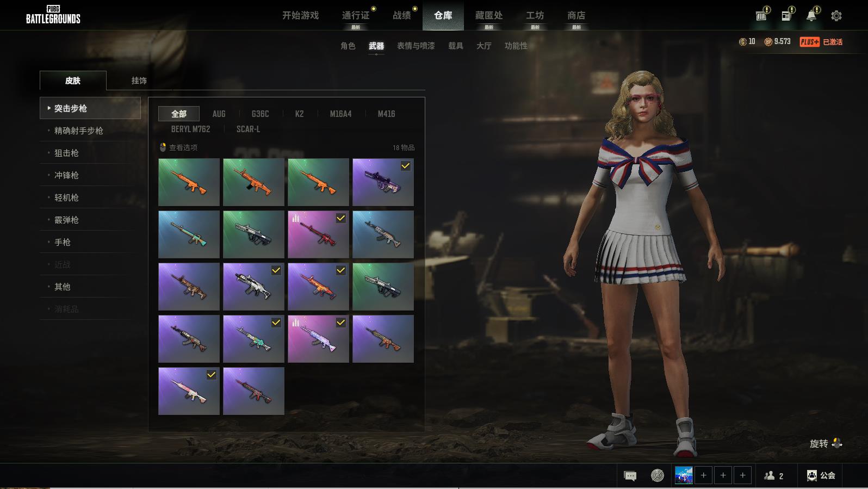Click the BP currency balance
The image size is (868, 489).
tap(777, 42)
